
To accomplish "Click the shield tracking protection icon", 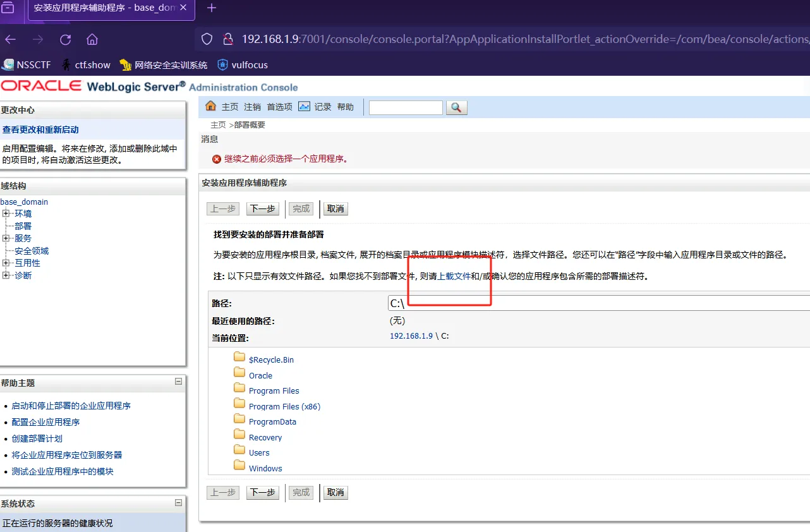I will pos(207,39).
